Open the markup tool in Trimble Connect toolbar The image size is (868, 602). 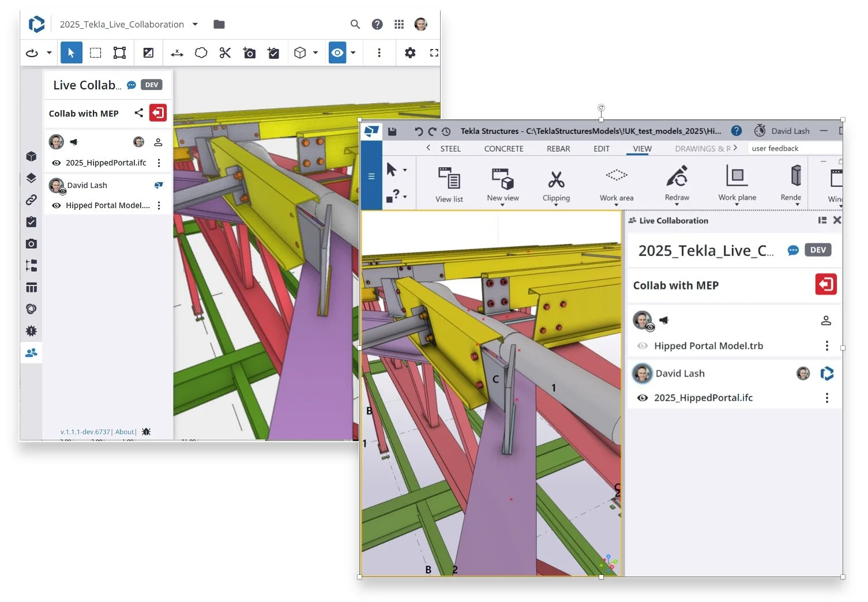[148, 53]
